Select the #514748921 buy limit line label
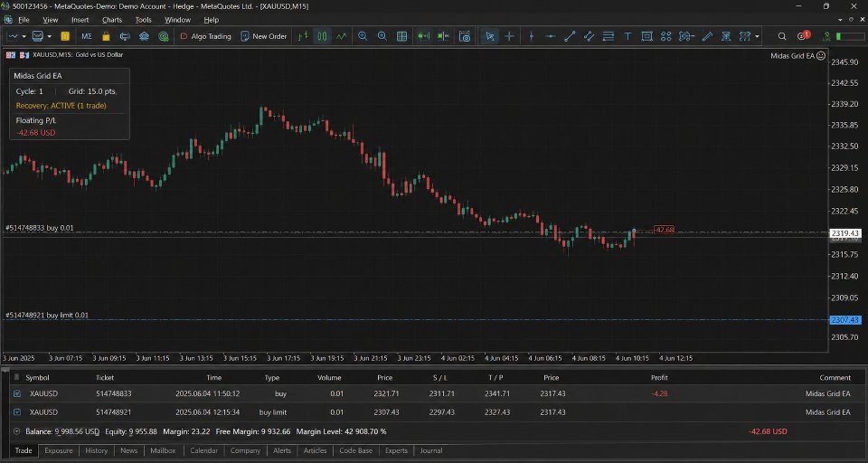868x463 pixels. point(47,315)
